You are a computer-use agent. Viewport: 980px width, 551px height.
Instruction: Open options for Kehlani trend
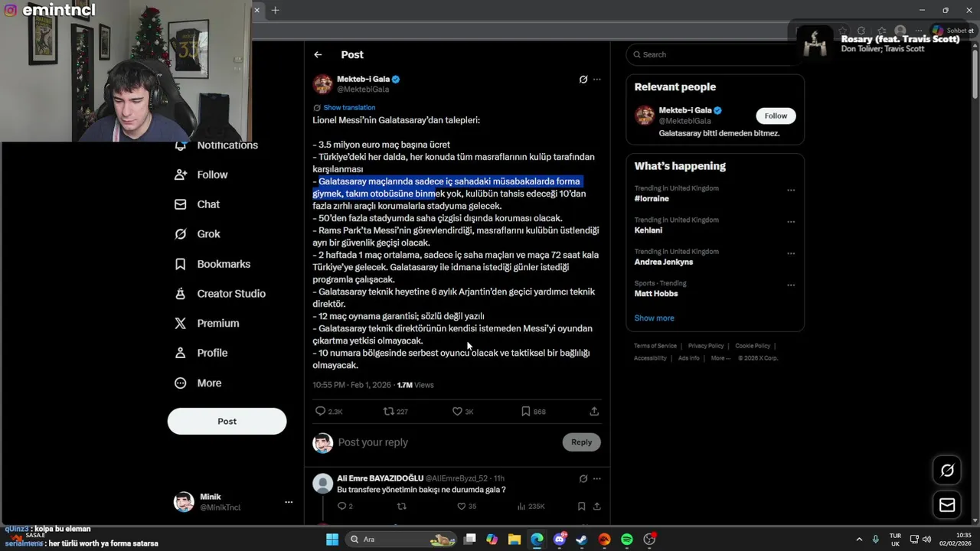tap(791, 222)
